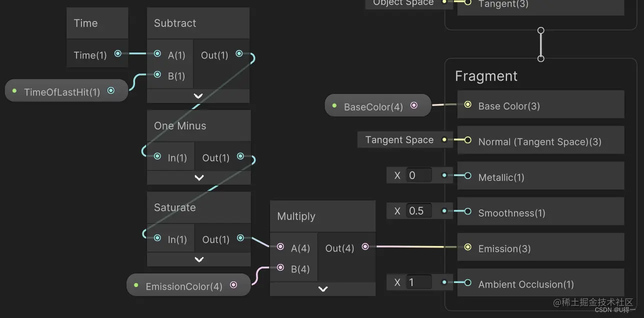Edit the Metallic X value field
Image resolution: width=644 pixels, height=318 pixels.
pos(419,175)
